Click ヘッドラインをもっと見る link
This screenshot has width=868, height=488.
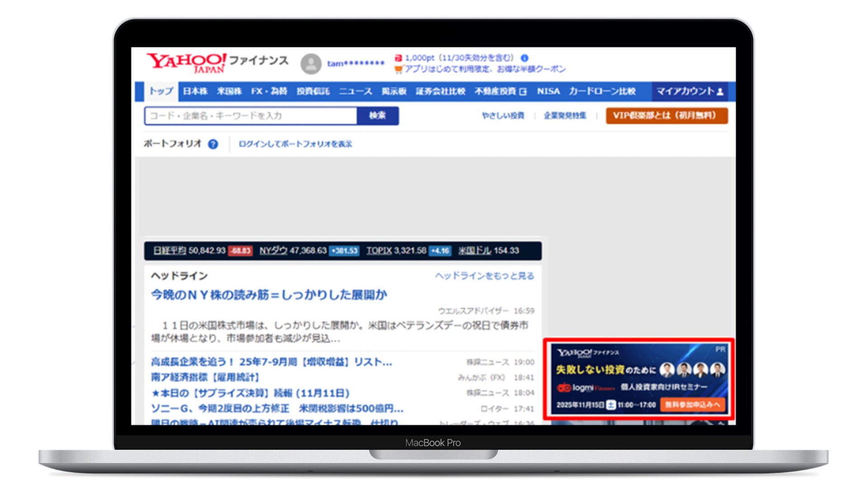(x=484, y=276)
